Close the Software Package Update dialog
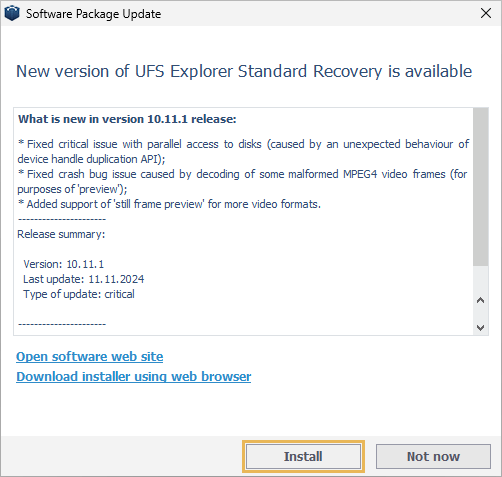This screenshot has height=477, width=502. click(486, 13)
